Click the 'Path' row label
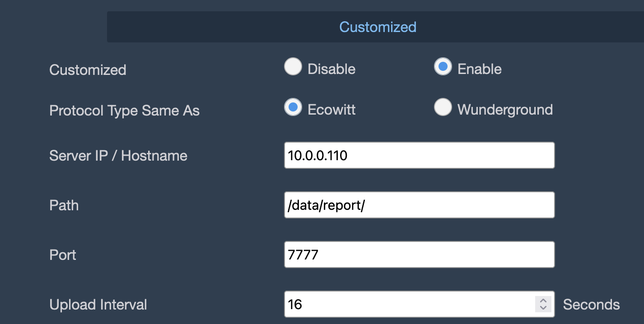 pyautogui.click(x=64, y=206)
